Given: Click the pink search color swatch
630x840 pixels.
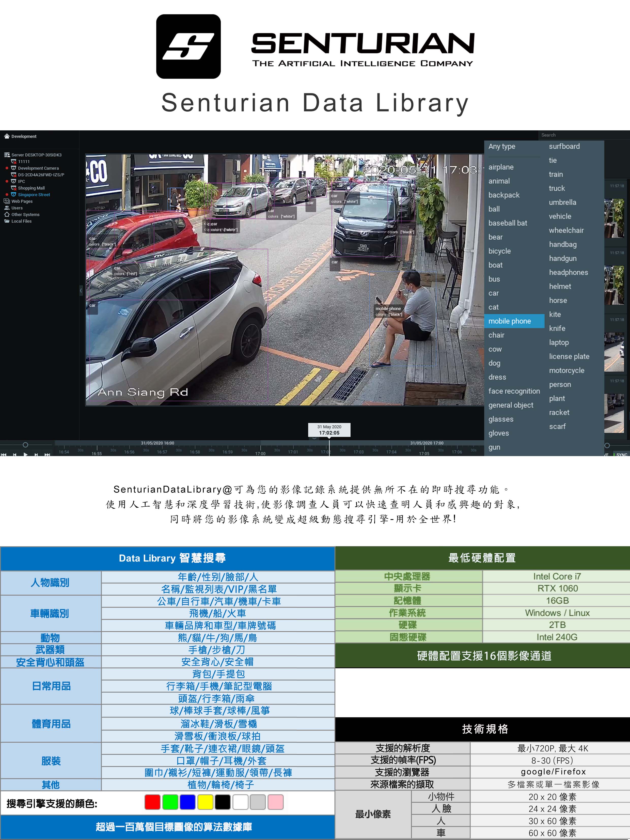Looking at the screenshot, I should pyautogui.click(x=276, y=802).
